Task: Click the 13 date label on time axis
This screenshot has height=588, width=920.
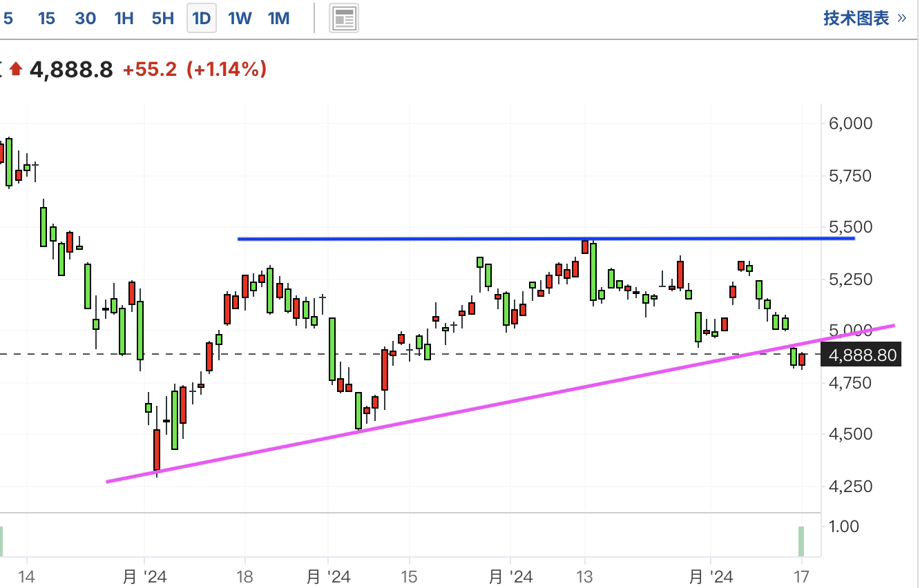Action: coord(585,576)
